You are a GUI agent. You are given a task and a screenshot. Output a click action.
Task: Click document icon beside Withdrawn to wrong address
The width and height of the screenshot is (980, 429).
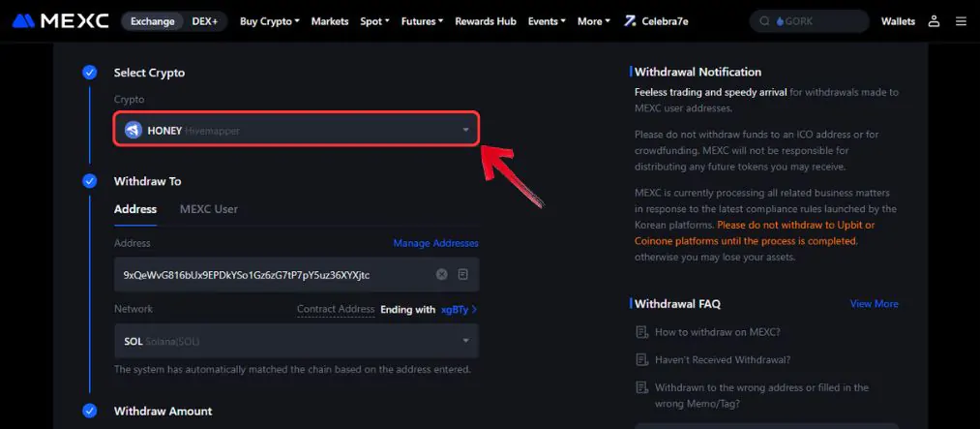[641, 387]
